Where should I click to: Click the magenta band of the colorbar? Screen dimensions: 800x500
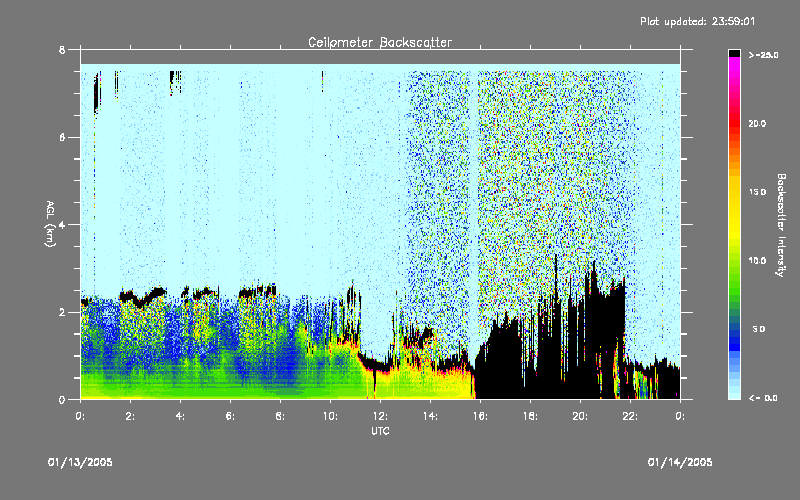734,66
